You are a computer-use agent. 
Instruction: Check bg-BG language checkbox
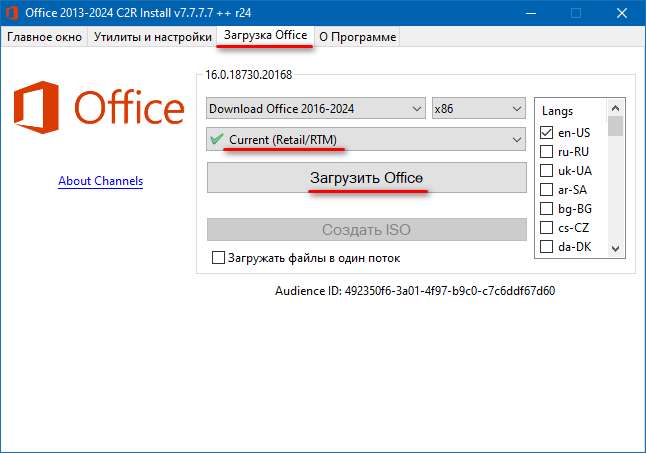(x=546, y=208)
